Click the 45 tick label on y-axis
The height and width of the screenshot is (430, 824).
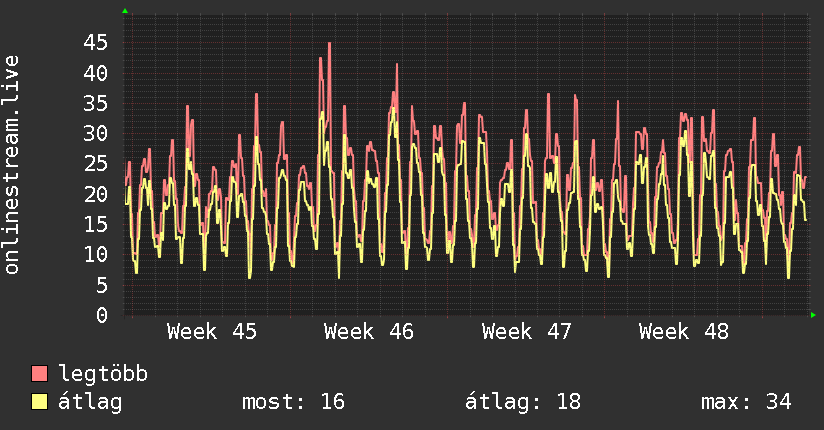tap(95, 43)
